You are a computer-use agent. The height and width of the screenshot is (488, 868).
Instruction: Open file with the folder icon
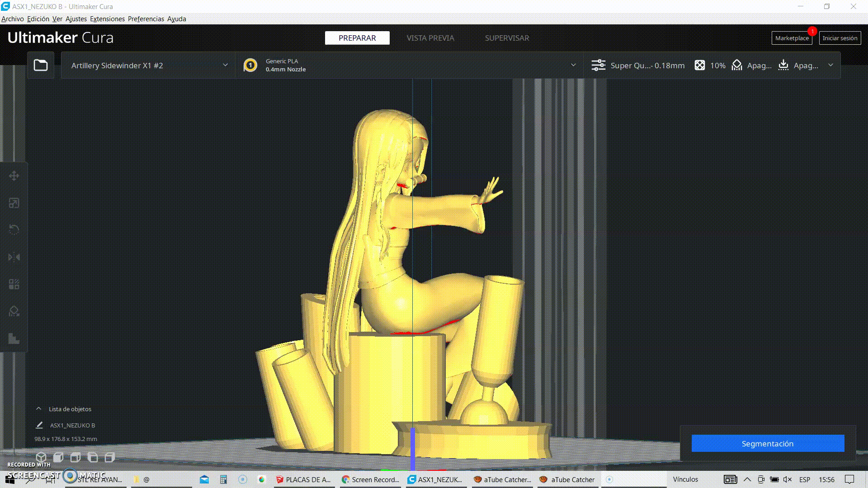coord(41,66)
